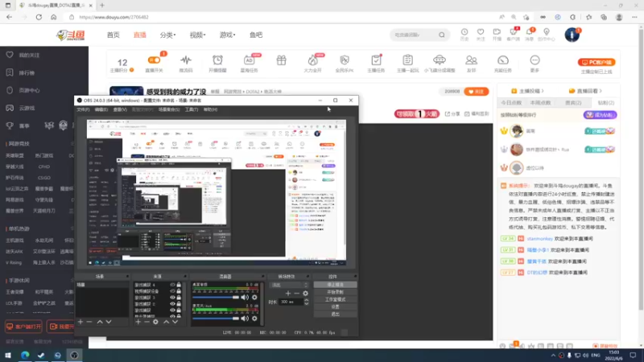Open the streamer task checklist icon
Viewport: 644px width, 362px height.
[376, 60]
